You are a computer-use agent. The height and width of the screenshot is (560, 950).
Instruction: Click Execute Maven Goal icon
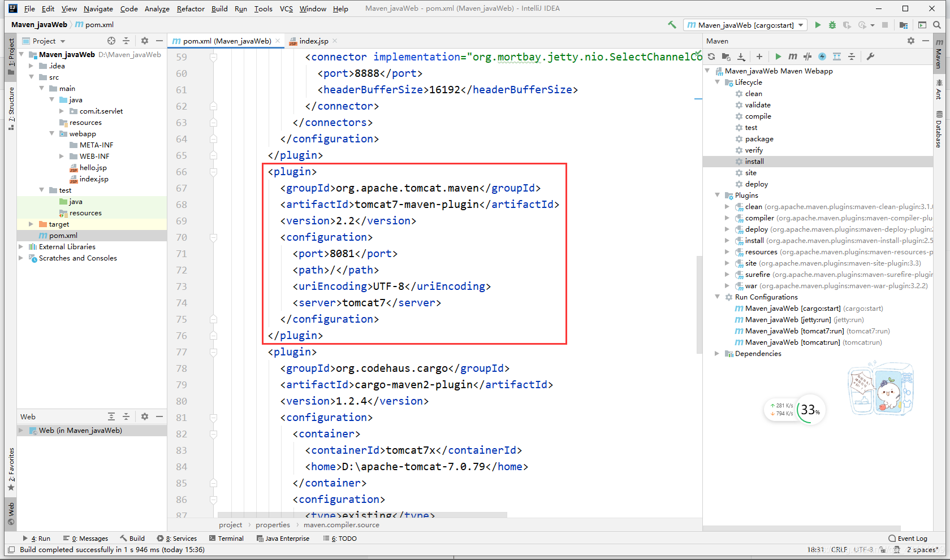(793, 57)
